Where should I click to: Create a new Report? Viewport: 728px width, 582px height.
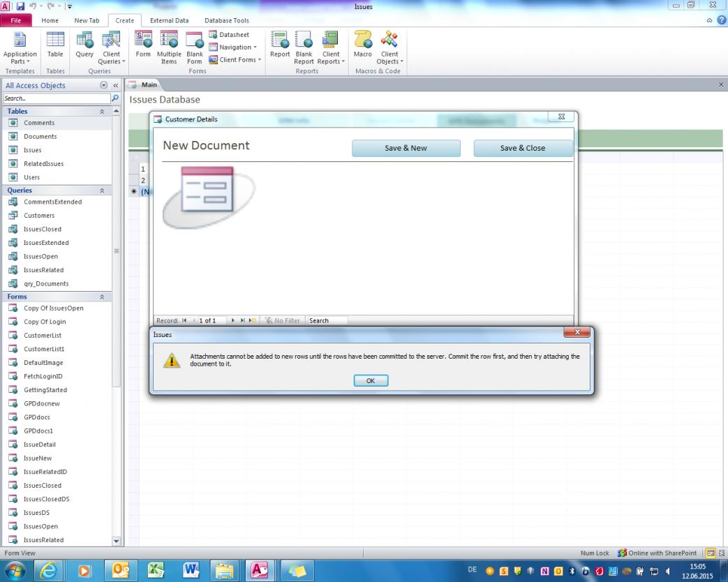coord(280,45)
